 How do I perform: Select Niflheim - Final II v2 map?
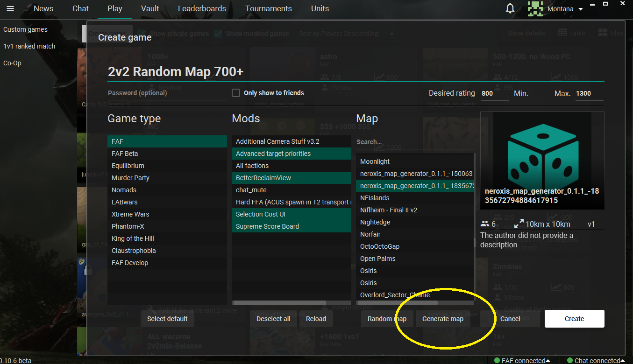click(415, 210)
